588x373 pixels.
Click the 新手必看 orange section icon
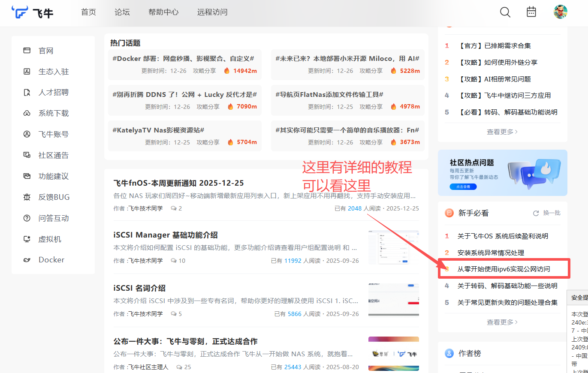(x=449, y=213)
